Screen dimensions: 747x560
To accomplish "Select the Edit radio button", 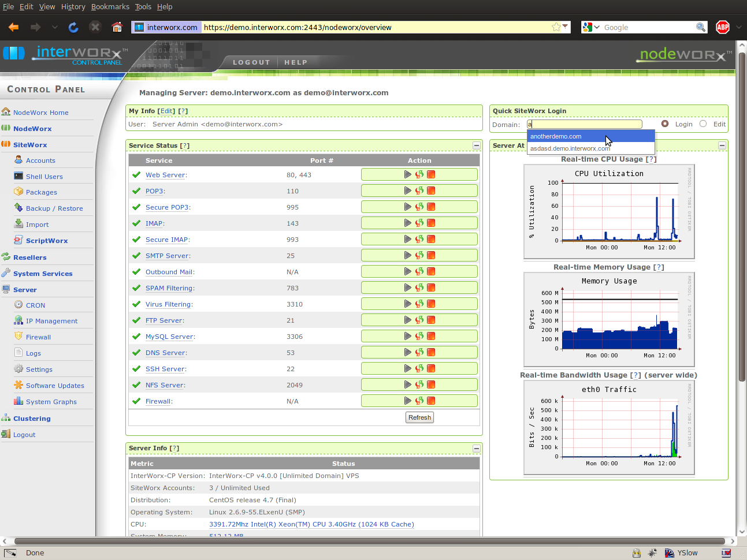I will [703, 124].
